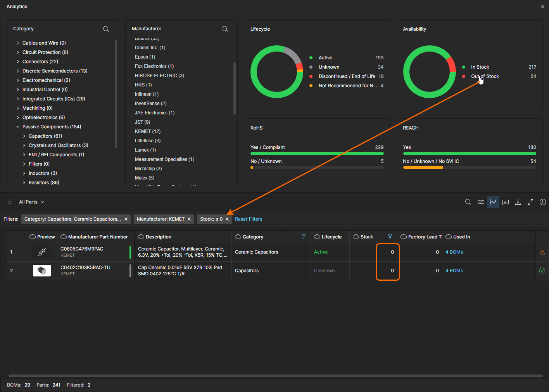The image size is (549, 392).
Task: Toggle the analytics chart view icon
Action: [493, 202]
